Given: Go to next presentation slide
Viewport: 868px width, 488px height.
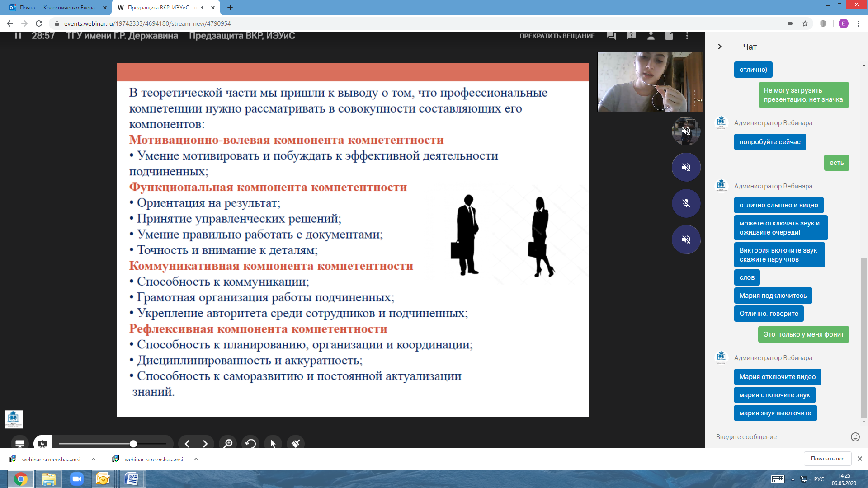Looking at the screenshot, I should (x=205, y=444).
